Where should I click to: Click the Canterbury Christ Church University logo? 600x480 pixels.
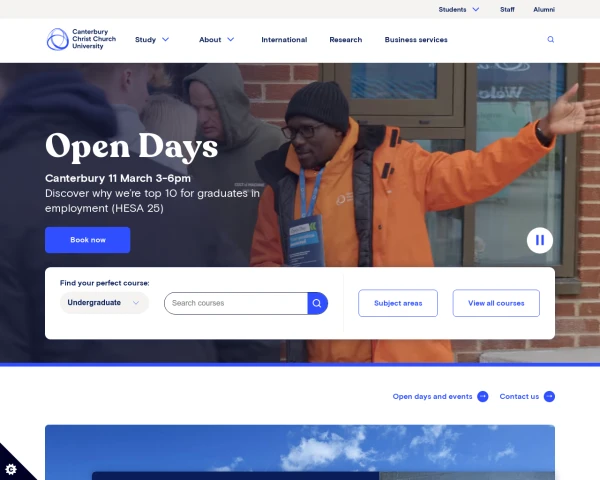(x=81, y=39)
